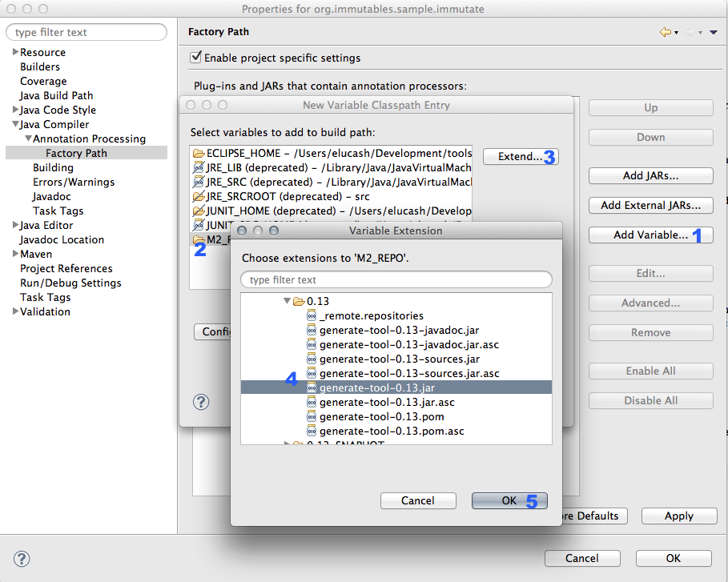Open the back history dropdown arrow

[x=677, y=33]
